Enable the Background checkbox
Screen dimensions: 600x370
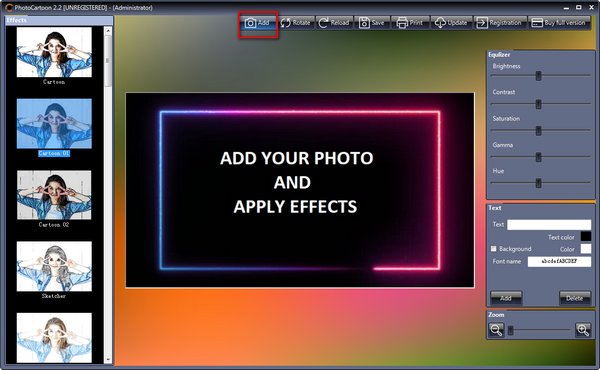(494, 249)
